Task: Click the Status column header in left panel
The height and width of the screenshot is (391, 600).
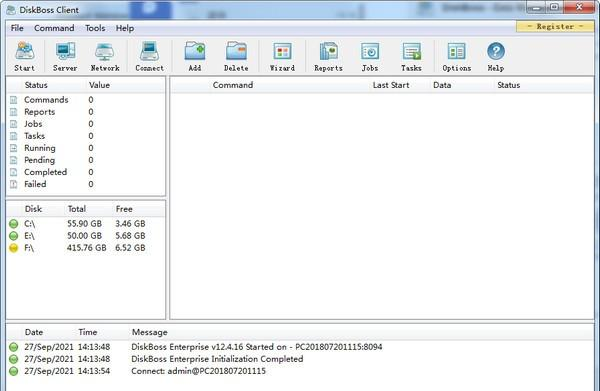Action: tap(36, 85)
